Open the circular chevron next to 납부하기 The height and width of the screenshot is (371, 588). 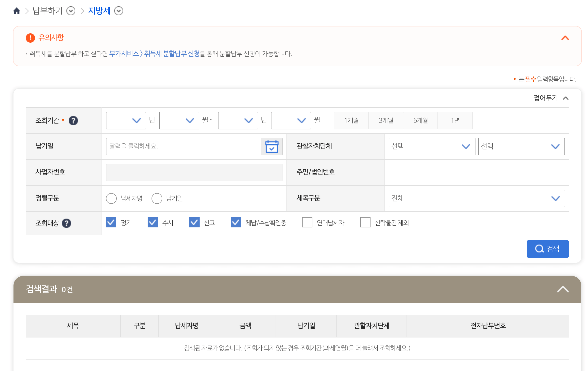(71, 11)
